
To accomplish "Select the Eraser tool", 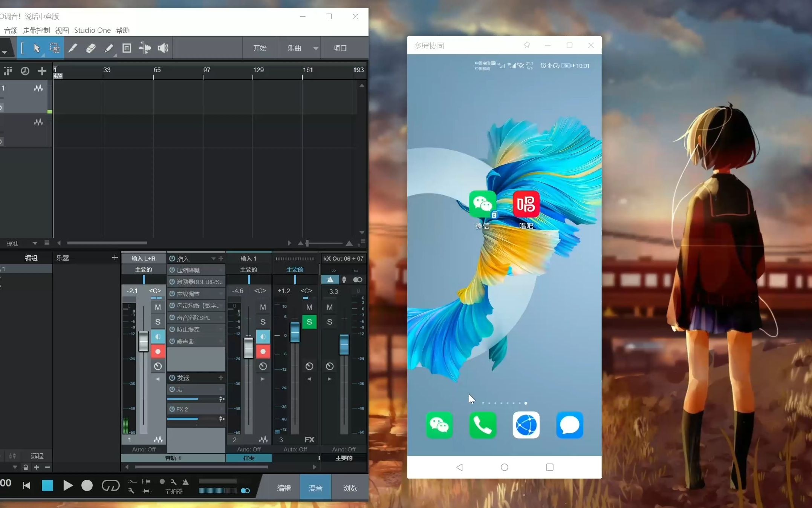I will pyautogui.click(x=91, y=48).
